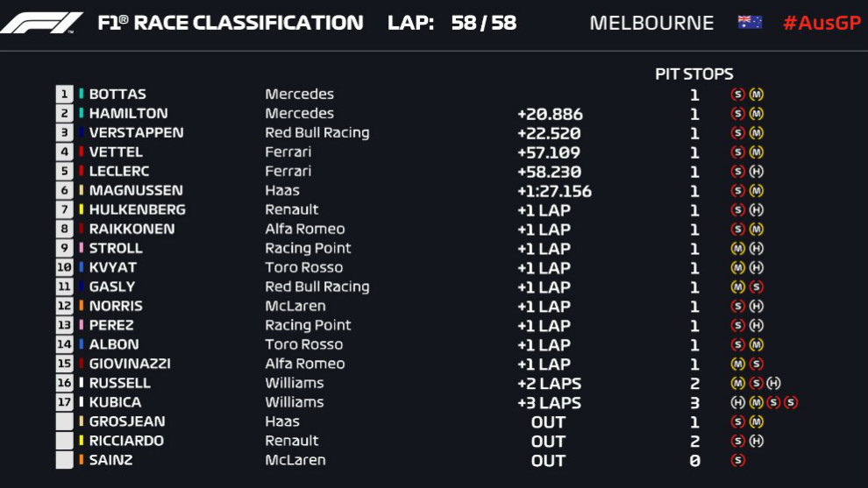868x488 pixels.
Task: Click Hamilton's +20.886 gap time
Action: (550, 114)
